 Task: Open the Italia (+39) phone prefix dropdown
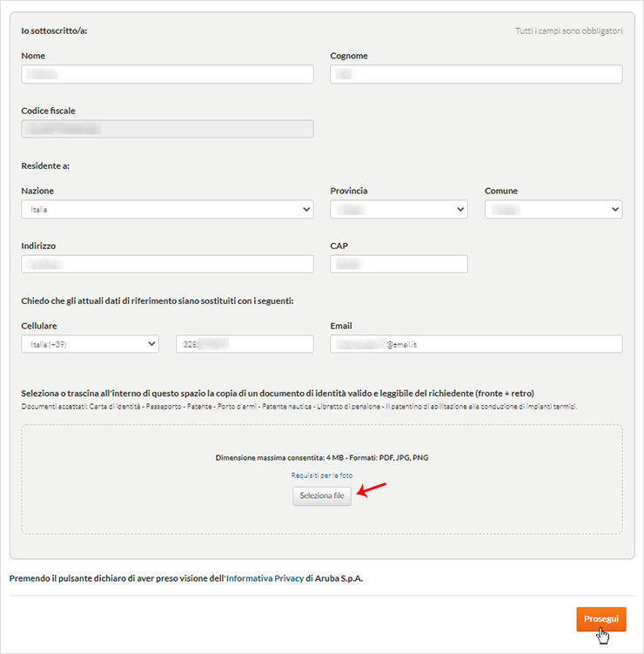[90, 344]
